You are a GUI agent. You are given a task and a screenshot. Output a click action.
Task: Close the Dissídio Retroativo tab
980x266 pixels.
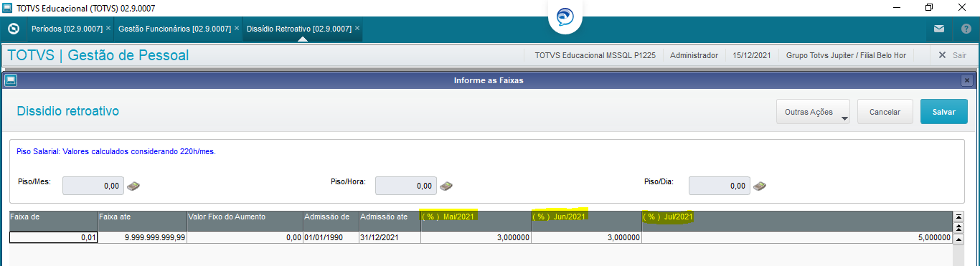pos(357,29)
